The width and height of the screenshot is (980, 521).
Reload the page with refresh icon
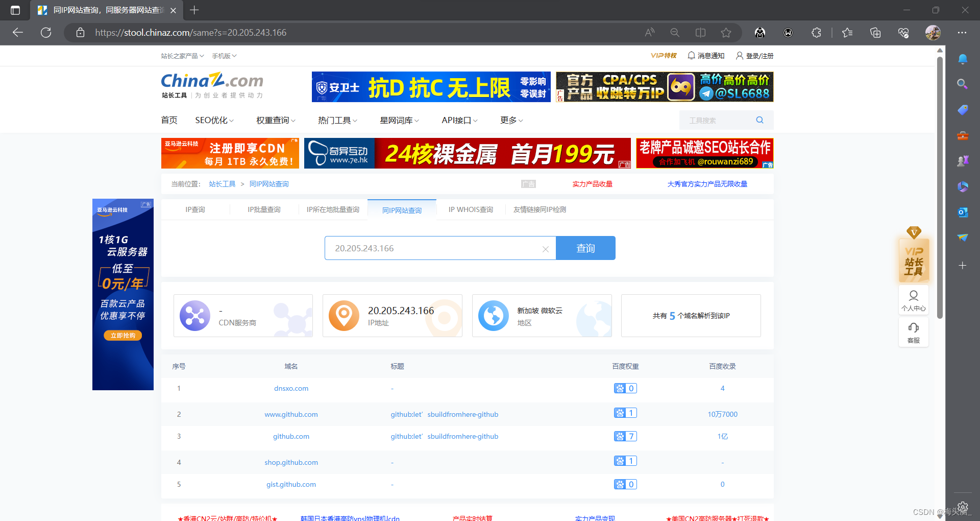click(46, 33)
